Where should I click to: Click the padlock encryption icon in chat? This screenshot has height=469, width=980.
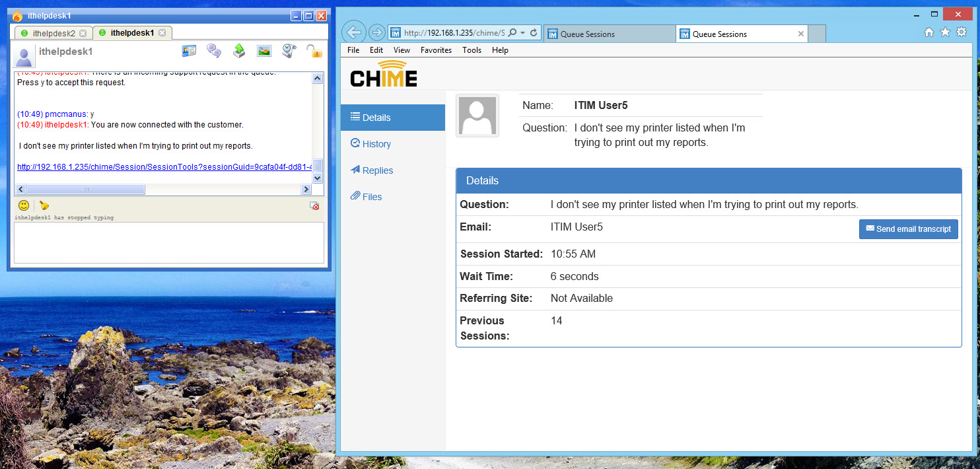[314, 51]
